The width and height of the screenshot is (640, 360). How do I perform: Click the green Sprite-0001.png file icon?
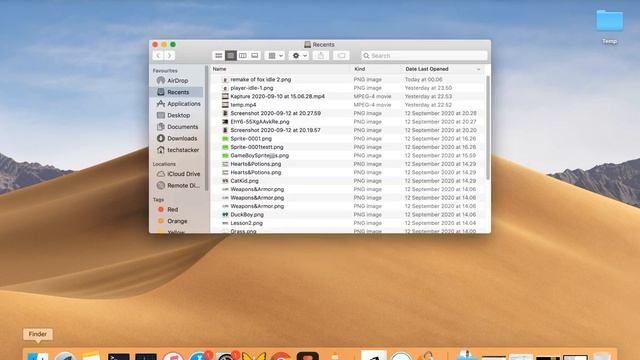[x=225, y=139]
